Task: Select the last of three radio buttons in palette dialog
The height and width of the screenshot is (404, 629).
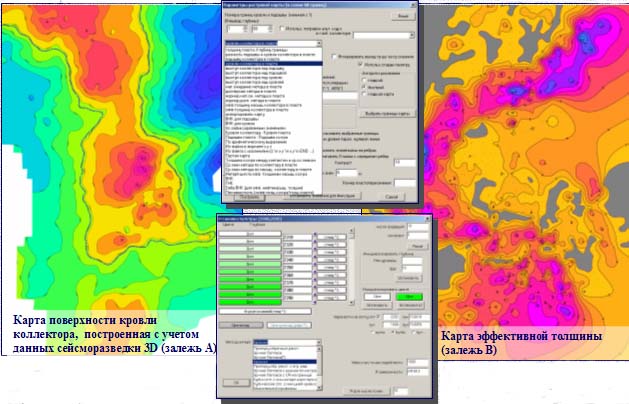Action: 413,333
